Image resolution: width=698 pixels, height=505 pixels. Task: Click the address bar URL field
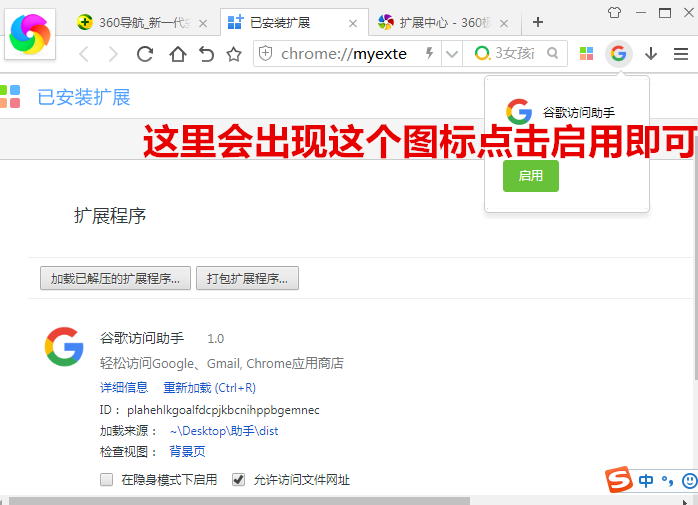[347, 54]
